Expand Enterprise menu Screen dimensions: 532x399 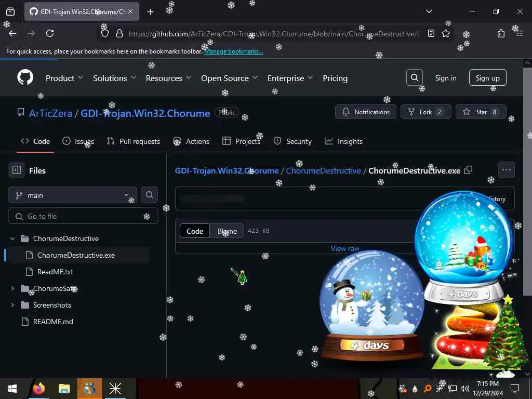click(x=290, y=78)
